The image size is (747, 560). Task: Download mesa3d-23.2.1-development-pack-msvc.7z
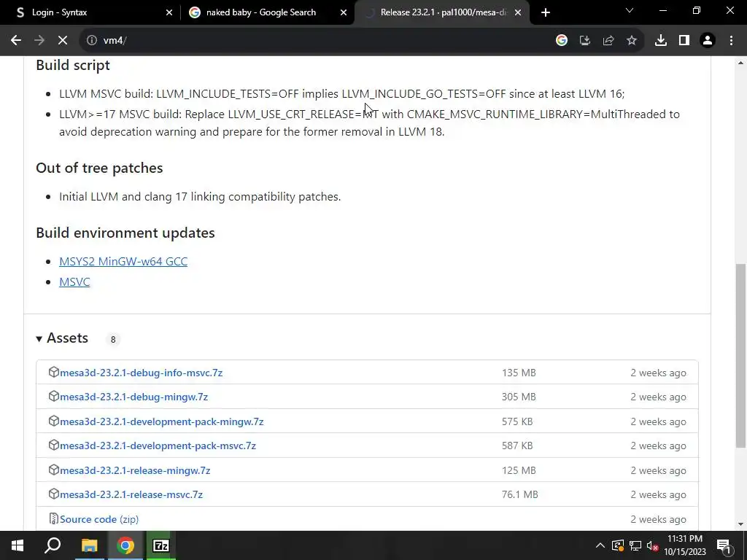pyautogui.click(x=158, y=446)
